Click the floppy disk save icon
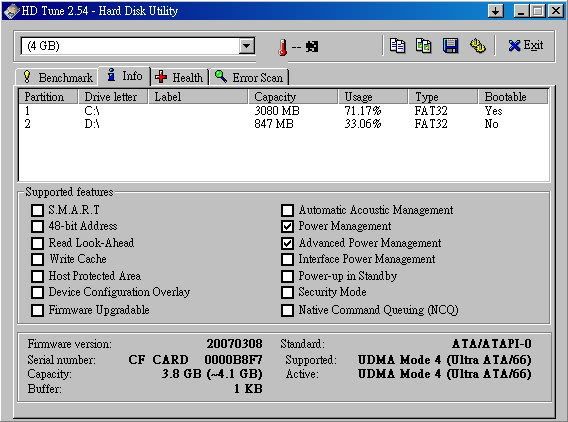 click(450, 46)
